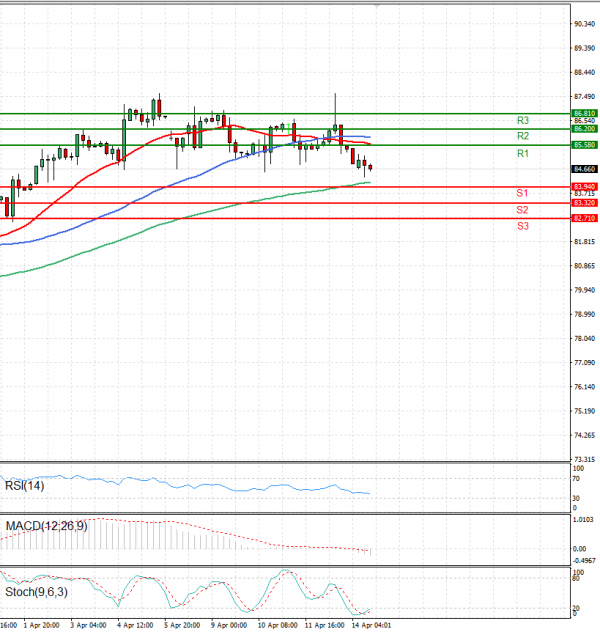Click the MACD(12,26,9) indicator label

click(46, 526)
